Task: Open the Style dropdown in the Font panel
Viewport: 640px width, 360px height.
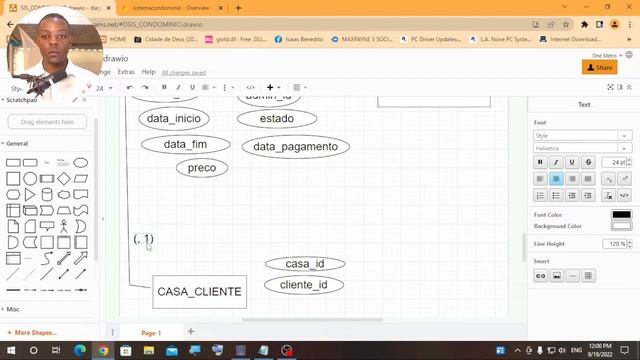Action: click(582, 136)
